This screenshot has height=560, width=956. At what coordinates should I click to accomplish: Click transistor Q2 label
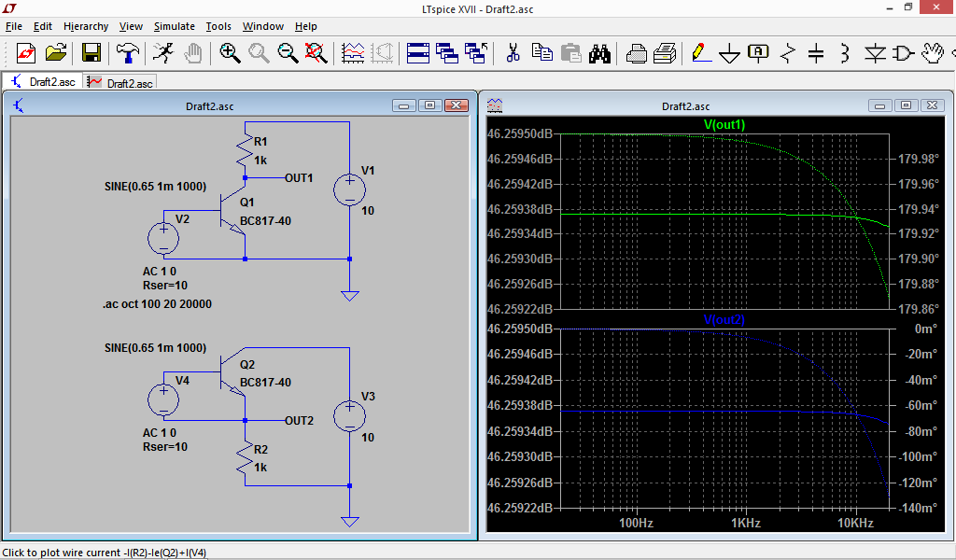pyautogui.click(x=246, y=364)
